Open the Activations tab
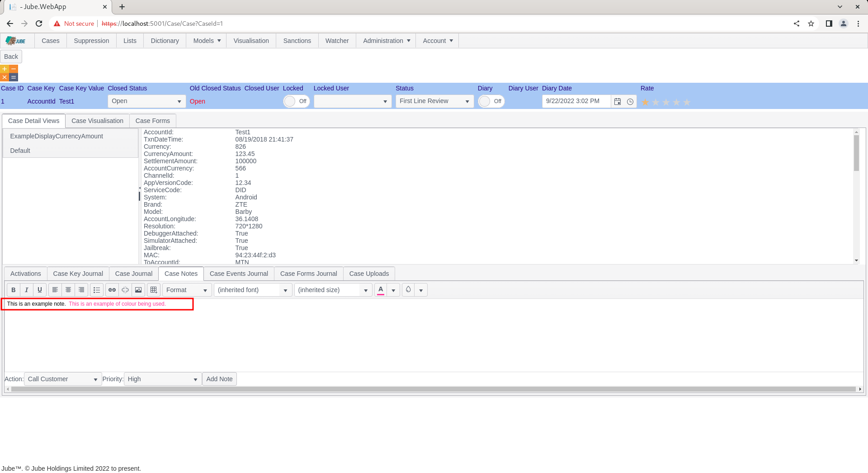Screen dimensions: 868x473 pos(26,274)
